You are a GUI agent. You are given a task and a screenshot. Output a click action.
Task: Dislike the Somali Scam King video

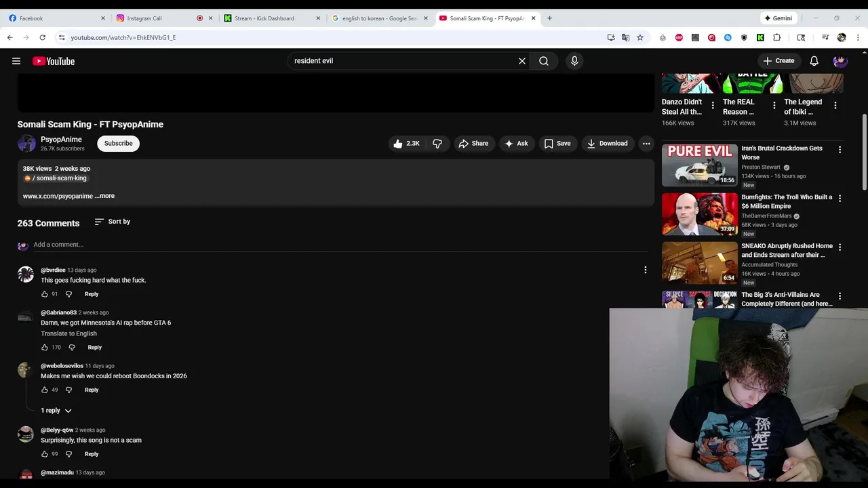[x=437, y=144]
